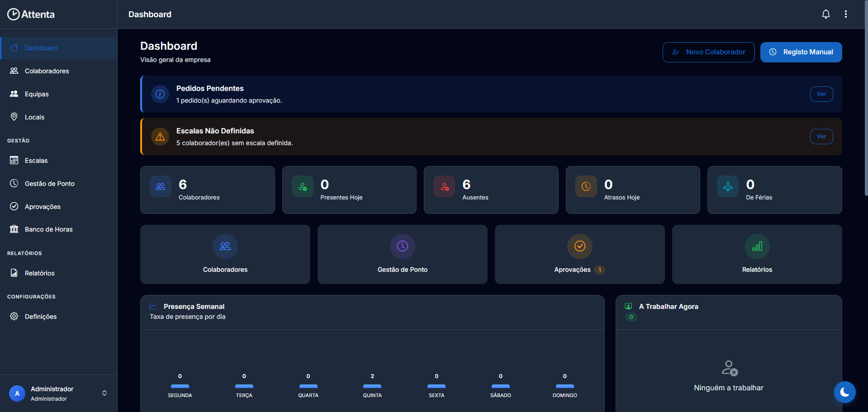
Task: Open Banco de Horas in sidebar
Action: tap(59, 229)
